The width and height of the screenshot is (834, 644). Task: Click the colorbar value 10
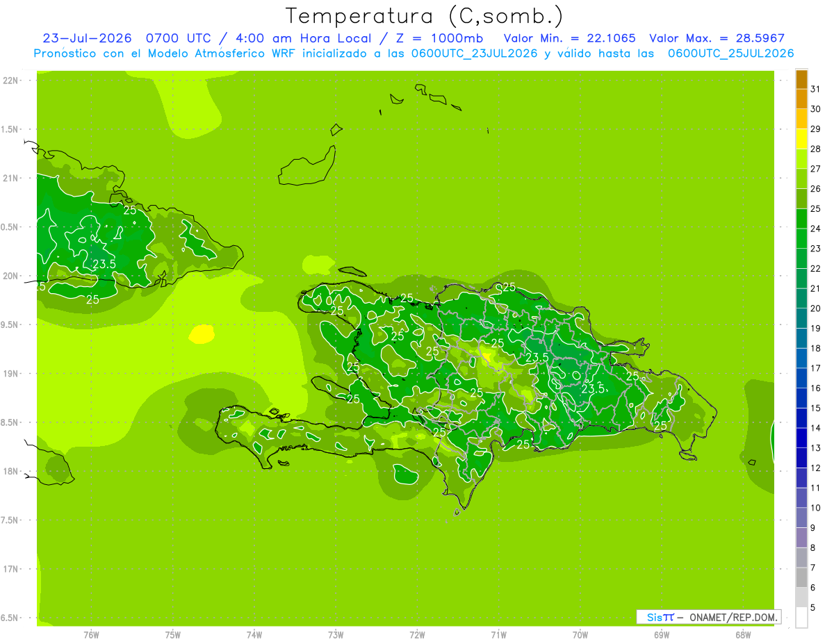pos(816,508)
